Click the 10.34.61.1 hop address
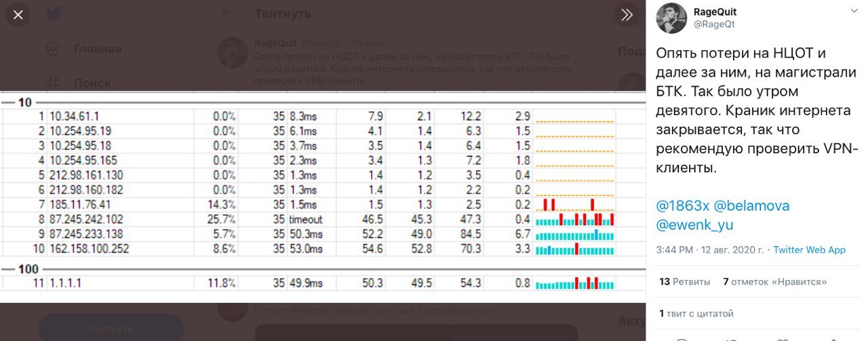 [x=74, y=116]
